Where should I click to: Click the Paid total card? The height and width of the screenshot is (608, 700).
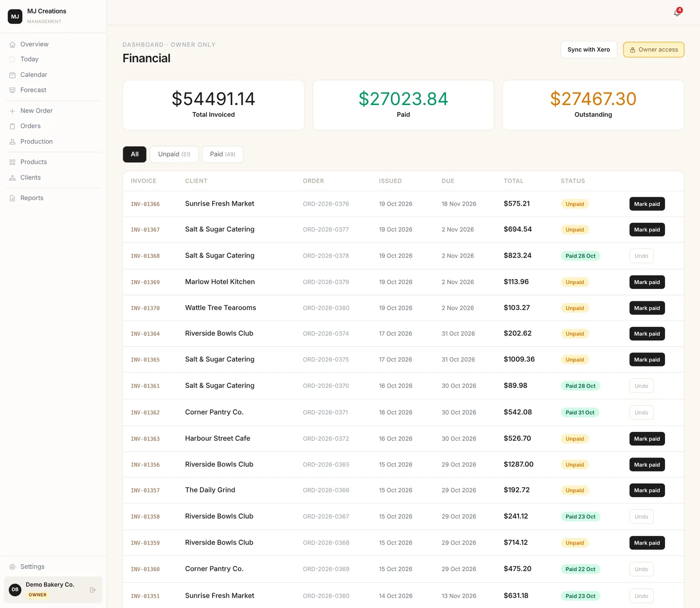(403, 105)
